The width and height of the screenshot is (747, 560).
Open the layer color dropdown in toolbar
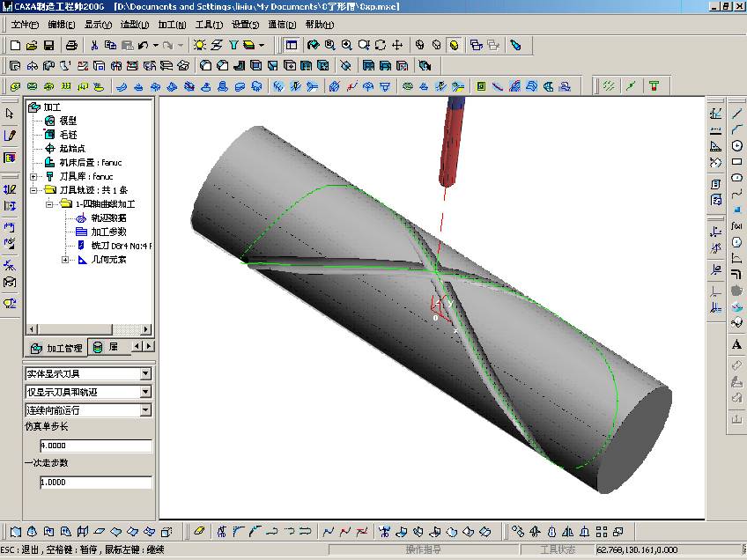click(262, 45)
